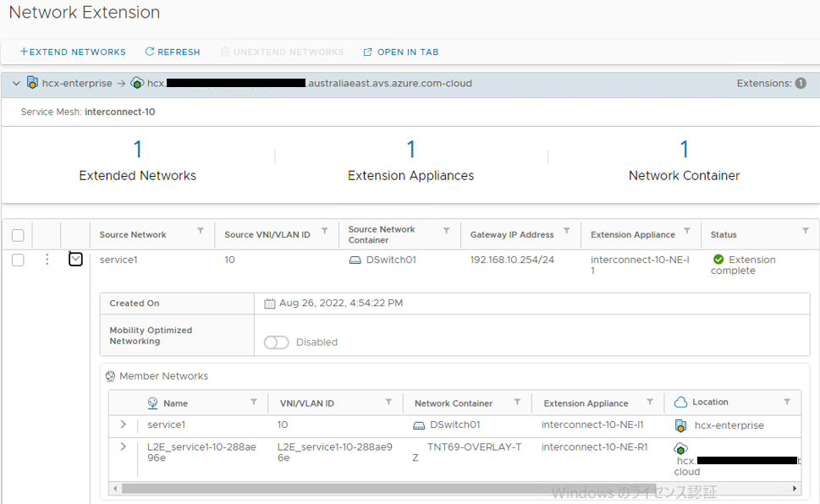Refresh the network extension list
820x504 pixels.
[x=173, y=52]
